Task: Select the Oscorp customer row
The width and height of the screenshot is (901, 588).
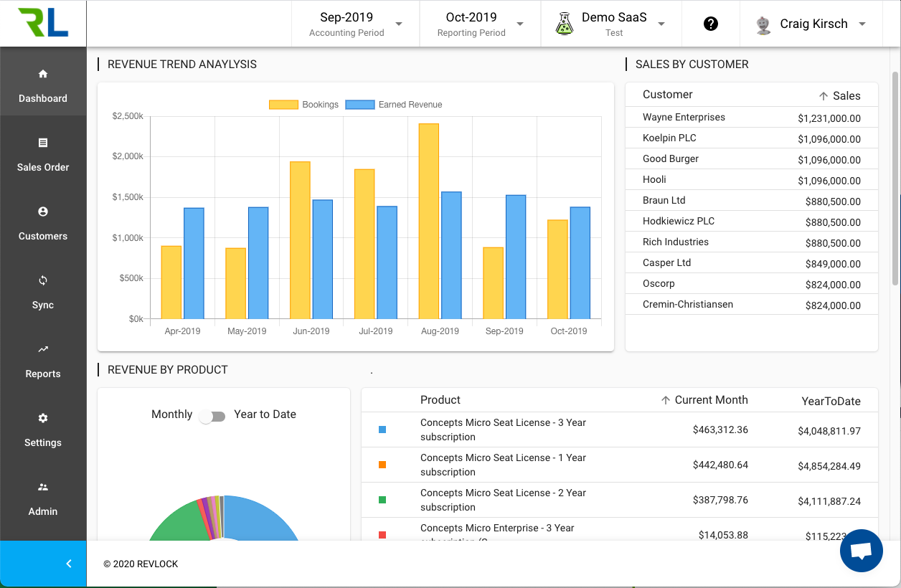Action: [752, 284]
